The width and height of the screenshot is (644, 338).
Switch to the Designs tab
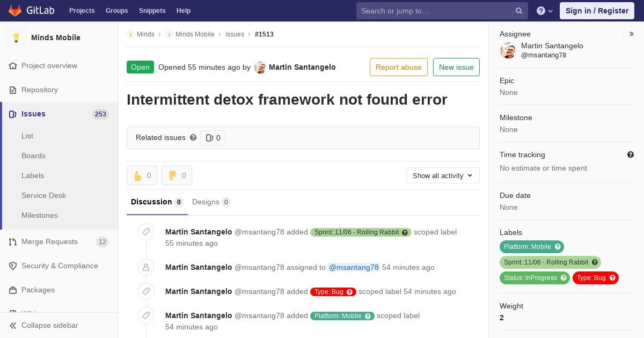point(211,202)
